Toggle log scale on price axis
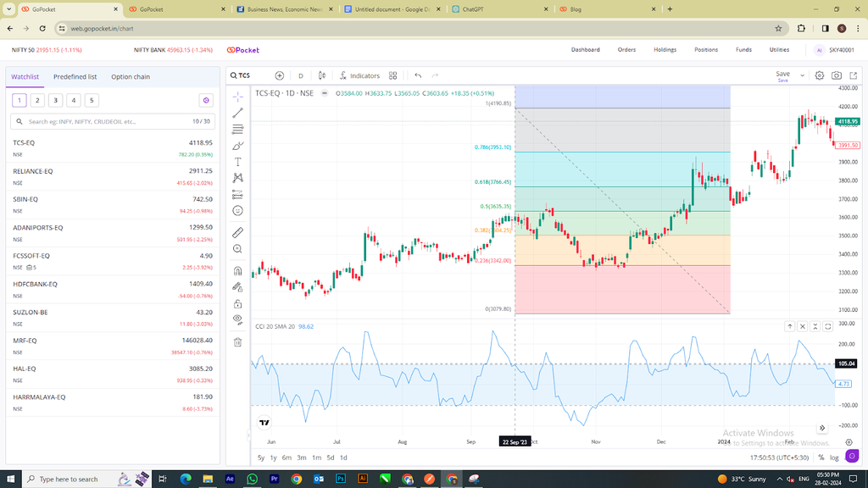Image resolution: width=868 pixels, height=488 pixels. [834, 457]
